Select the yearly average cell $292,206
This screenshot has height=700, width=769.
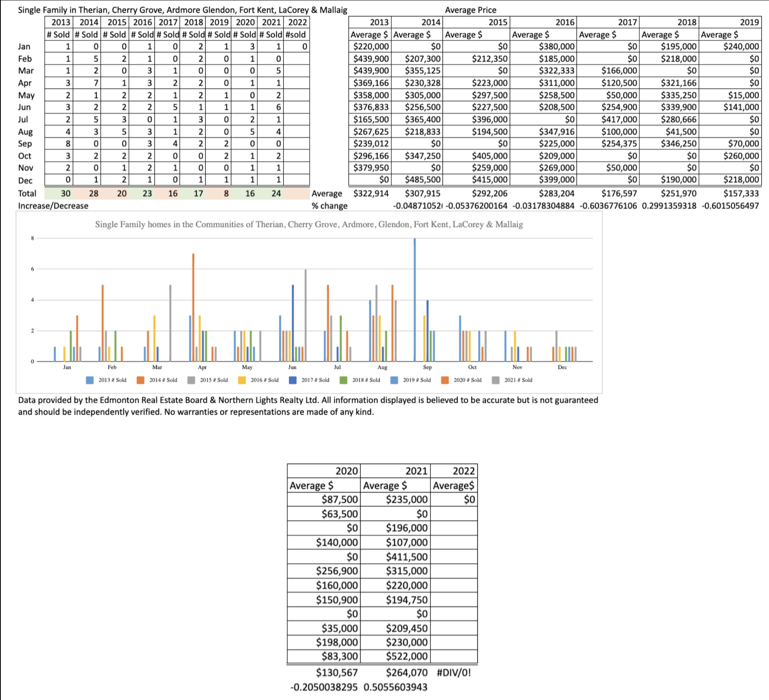[x=490, y=194]
